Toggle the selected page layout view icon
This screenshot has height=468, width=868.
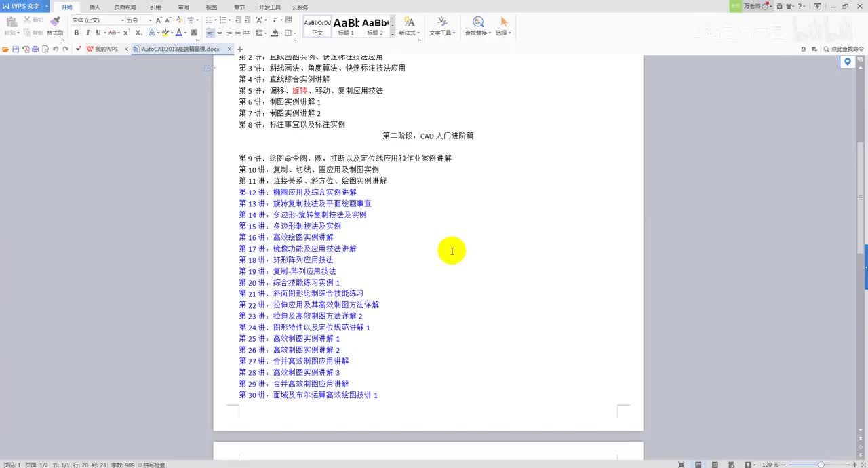point(699,465)
